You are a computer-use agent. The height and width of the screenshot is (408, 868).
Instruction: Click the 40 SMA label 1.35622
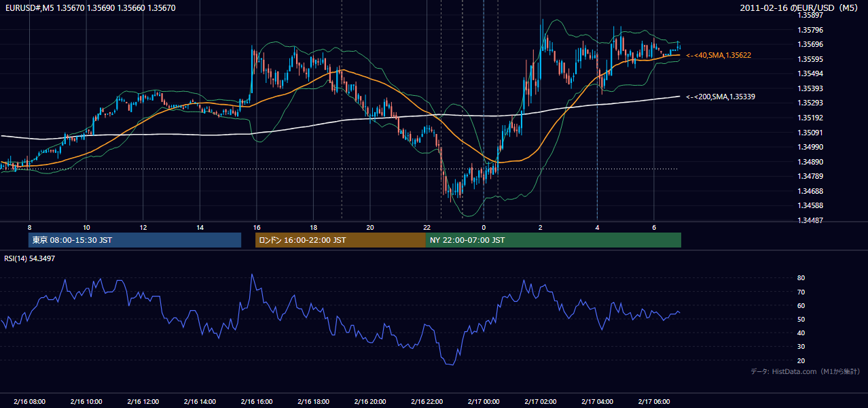point(719,55)
